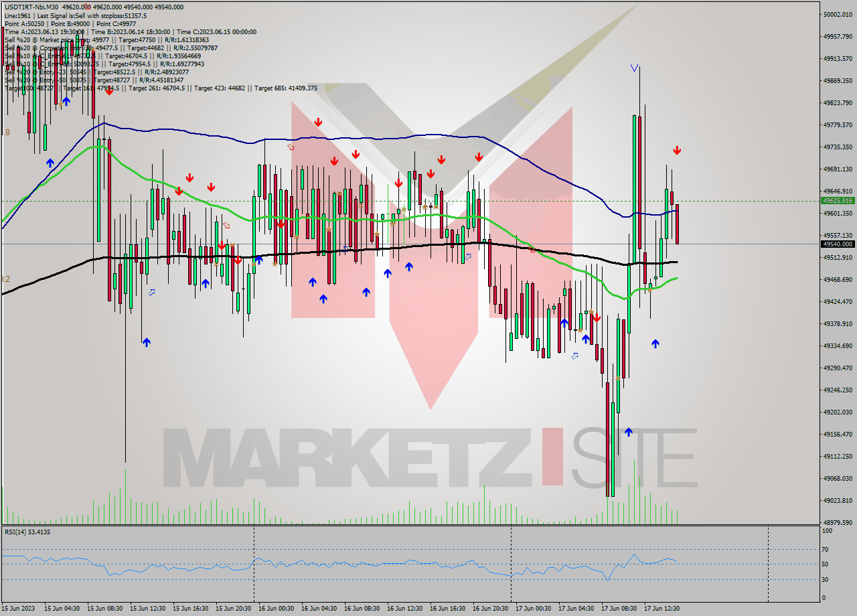Click the 49779.770 price axis label

point(839,125)
